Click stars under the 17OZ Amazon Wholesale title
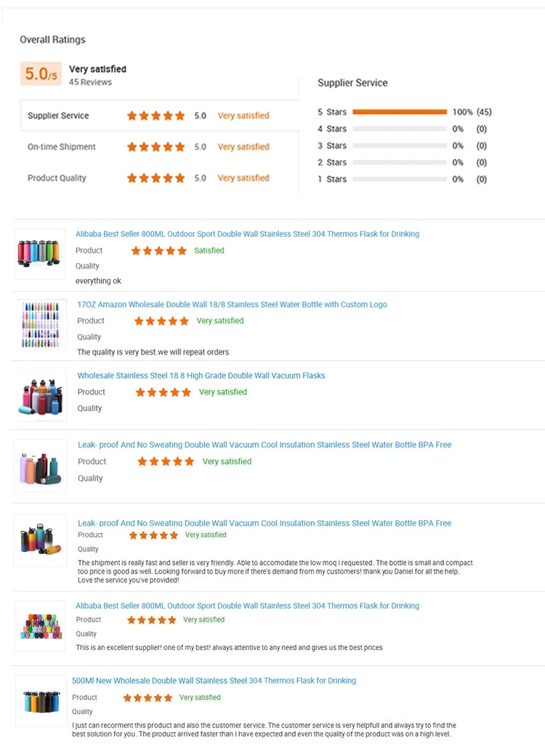 coord(161,321)
